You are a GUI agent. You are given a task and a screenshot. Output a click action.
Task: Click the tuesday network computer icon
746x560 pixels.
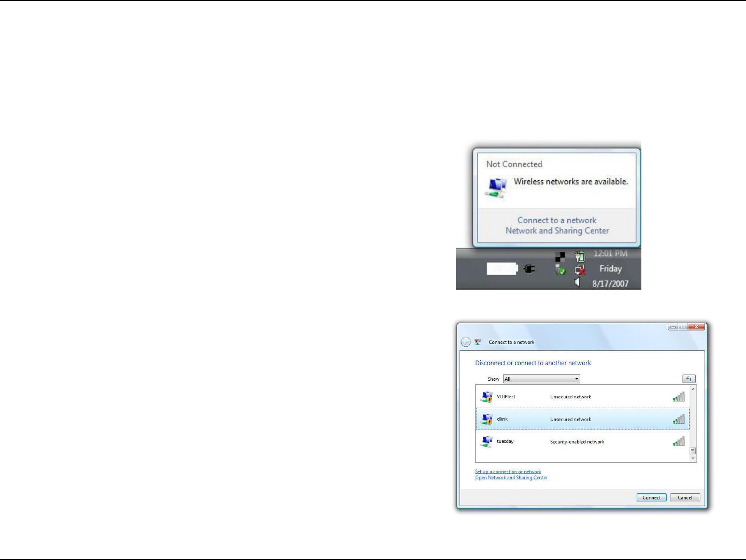point(486,441)
